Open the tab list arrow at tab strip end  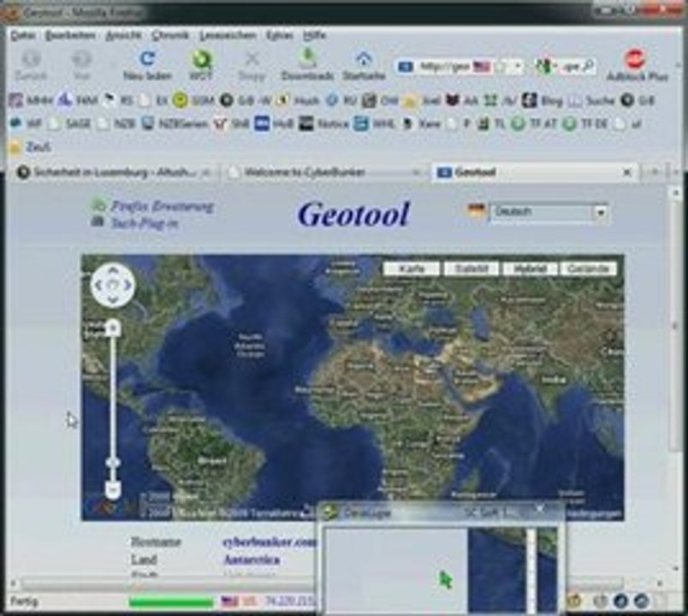(676, 172)
